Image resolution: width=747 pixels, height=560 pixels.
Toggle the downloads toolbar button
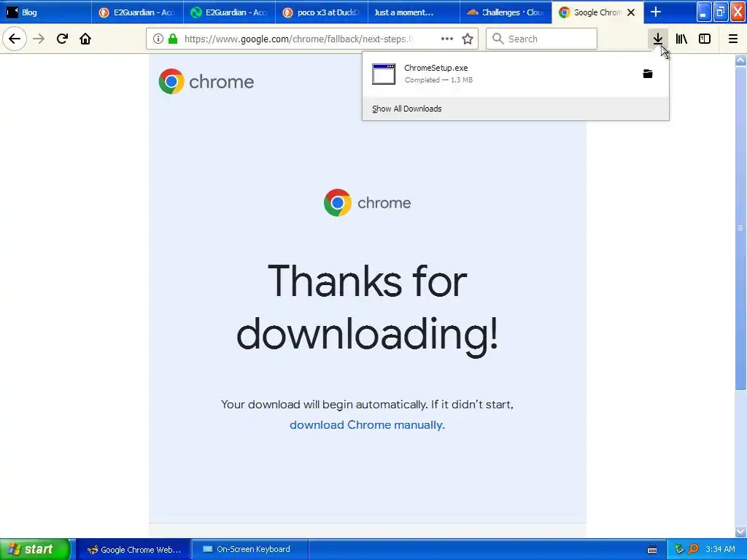pos(658,39)
